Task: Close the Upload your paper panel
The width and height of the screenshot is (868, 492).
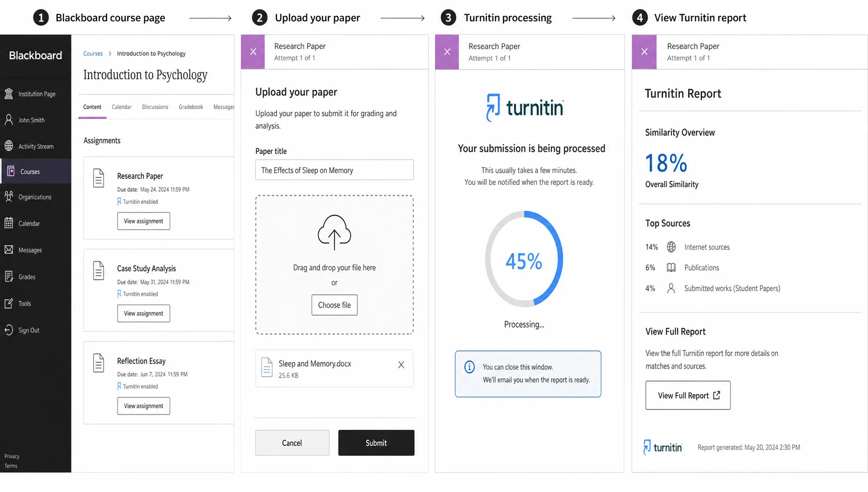Action: tap(253, 52)
